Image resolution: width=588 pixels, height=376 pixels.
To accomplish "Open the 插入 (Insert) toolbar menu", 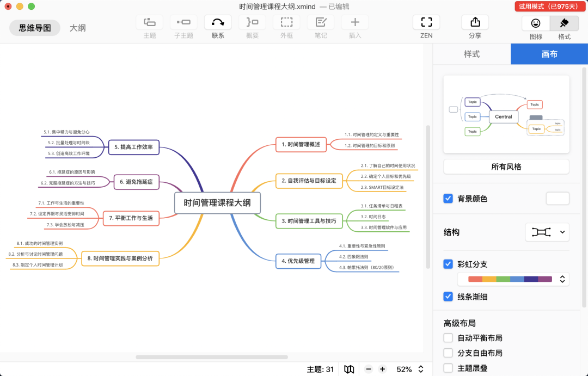I will tap(355, 22).
